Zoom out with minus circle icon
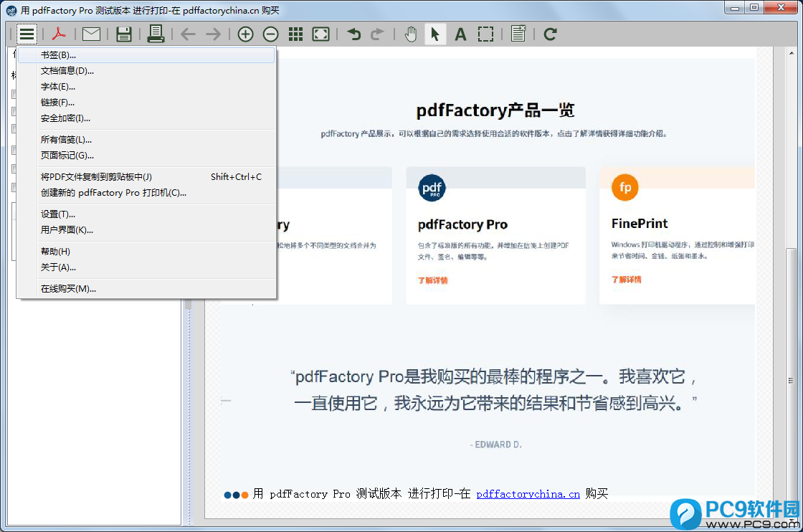Screen dimensions: 803x532 [270, 34]
